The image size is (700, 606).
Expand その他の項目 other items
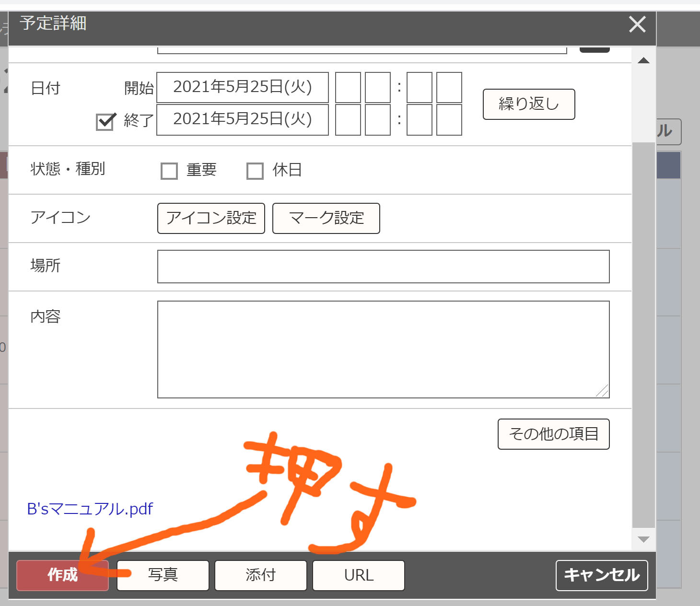click(x=553, y=434)
